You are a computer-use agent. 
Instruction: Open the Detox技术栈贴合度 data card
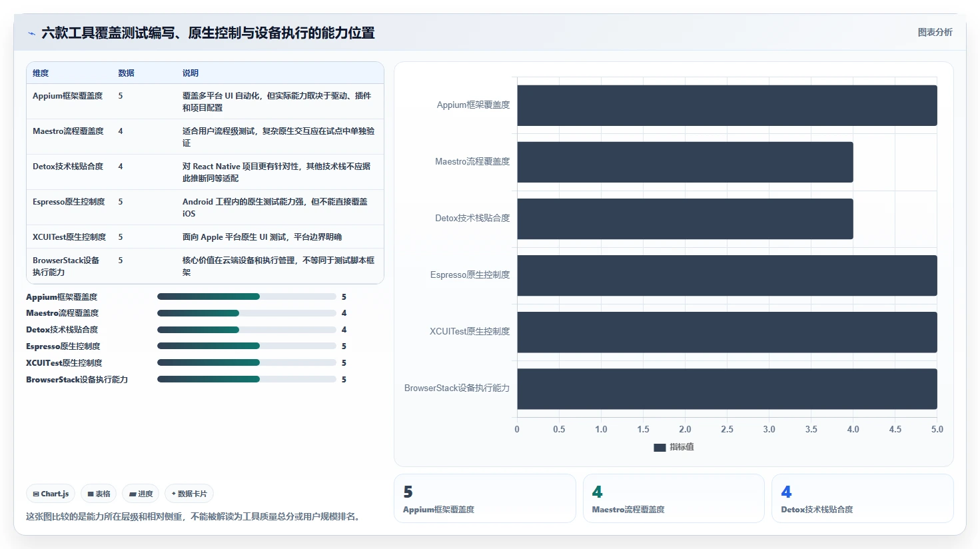[863, 498]
